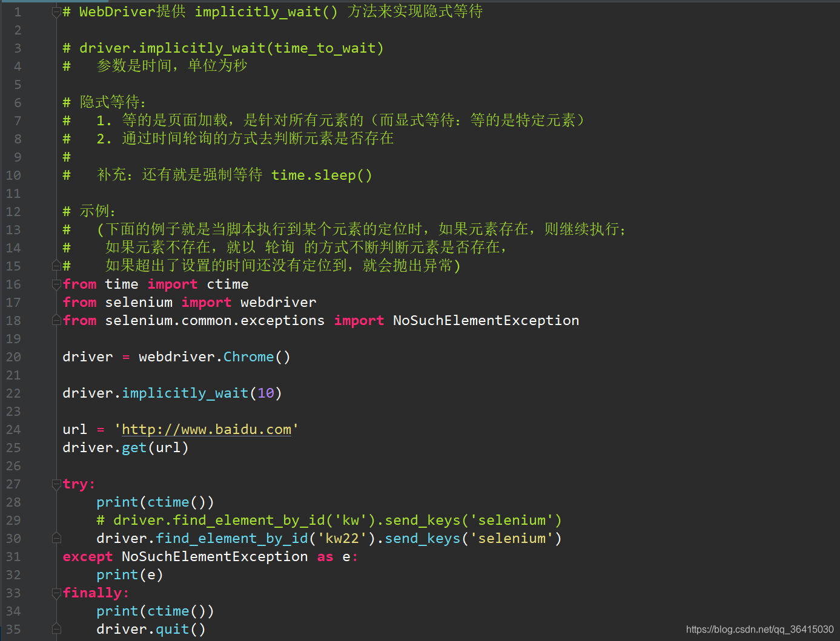Screen dimensions: 840x641
Task: Click the 'time' module name on line 16
Action: [122, 284]
